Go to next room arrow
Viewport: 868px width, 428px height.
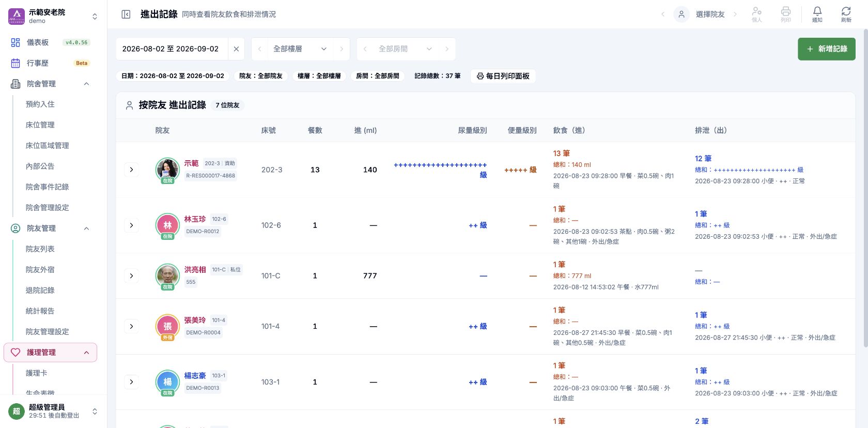click(x=447, y=49)
